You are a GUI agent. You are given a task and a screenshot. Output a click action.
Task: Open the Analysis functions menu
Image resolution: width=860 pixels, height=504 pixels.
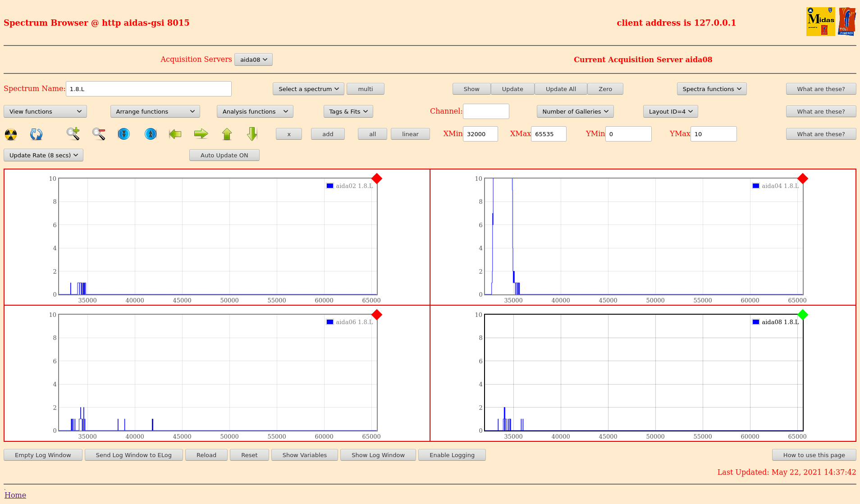tap(255, 111)
